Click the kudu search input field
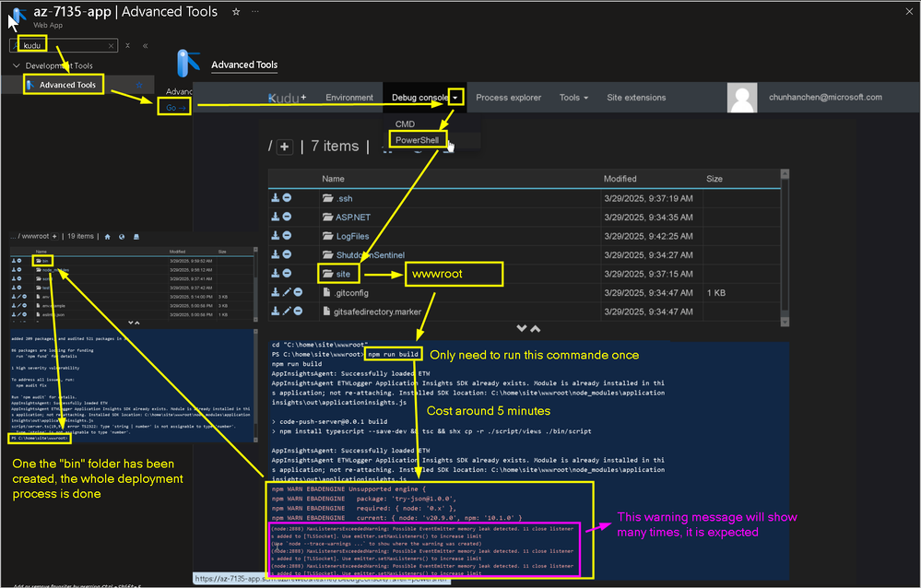The height and width of the screenshot is (588, 921). pos(64,45)
